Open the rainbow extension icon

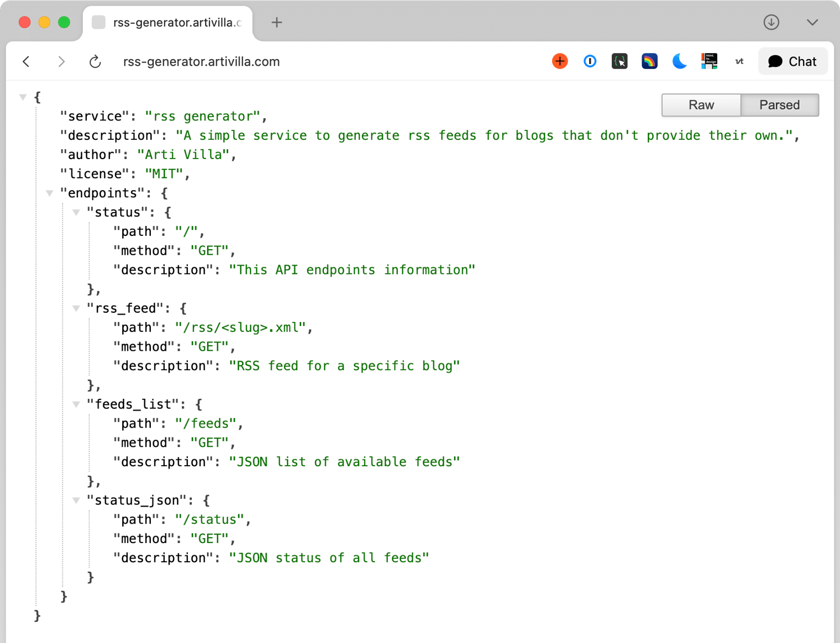(649, 61)
